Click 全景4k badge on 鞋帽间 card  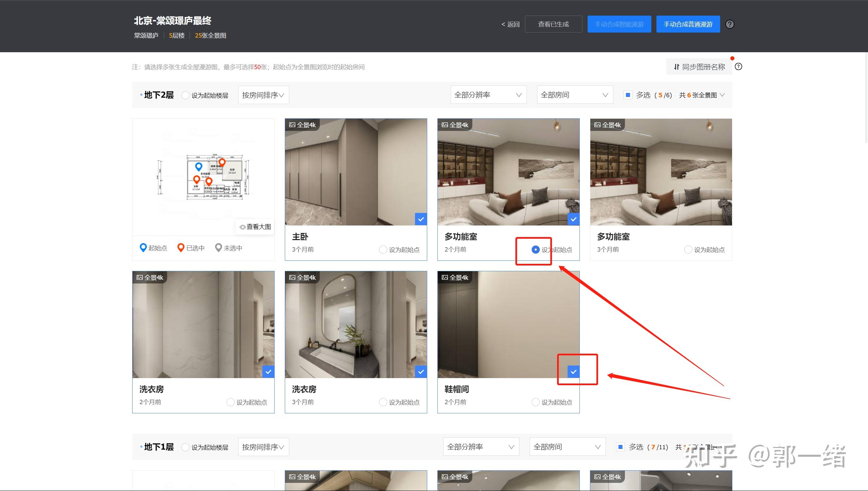click(455, 277)
